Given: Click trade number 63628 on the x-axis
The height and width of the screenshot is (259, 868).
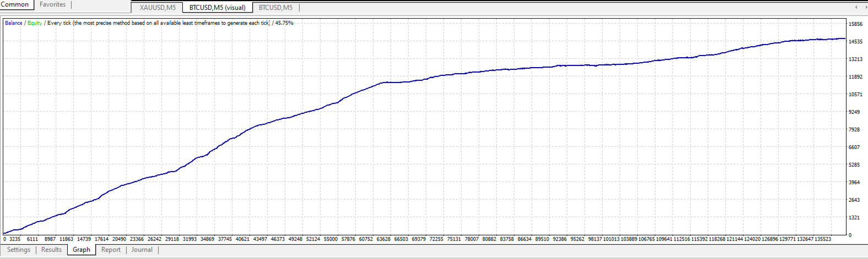Looking at the screenshot, I should pos(383,239).
